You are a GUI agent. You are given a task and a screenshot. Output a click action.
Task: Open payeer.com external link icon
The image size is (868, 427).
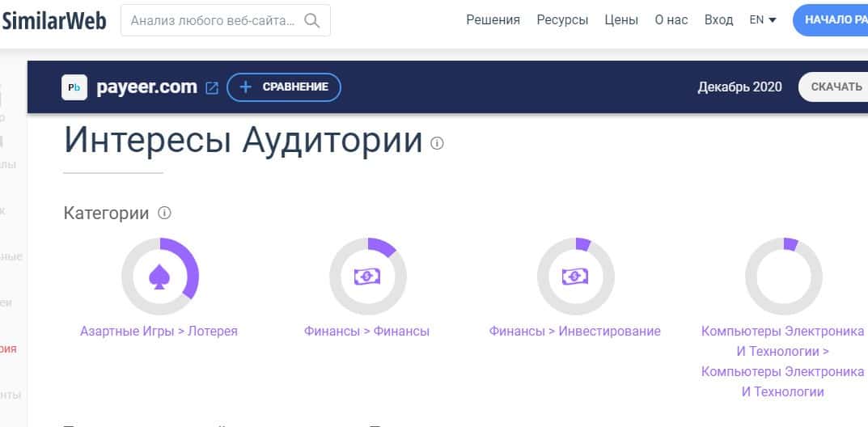pos(212,88)
